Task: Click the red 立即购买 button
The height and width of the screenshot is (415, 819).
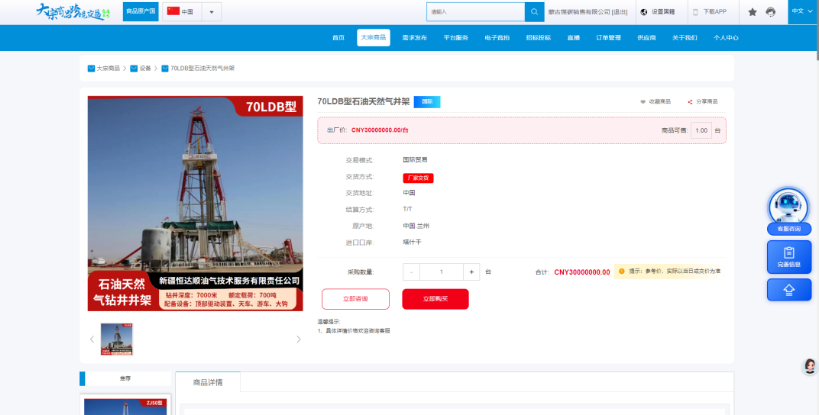Action: (435, 299)
